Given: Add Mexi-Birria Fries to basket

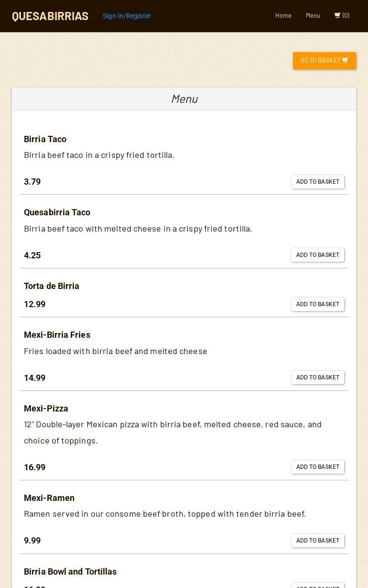Looking at the screenshot, I should pyautogui.click(x=318, y=377).
